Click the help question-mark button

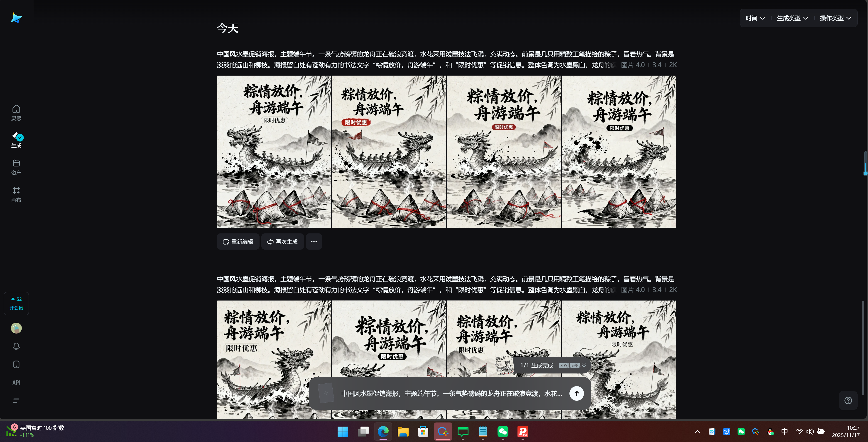[848, 400]
